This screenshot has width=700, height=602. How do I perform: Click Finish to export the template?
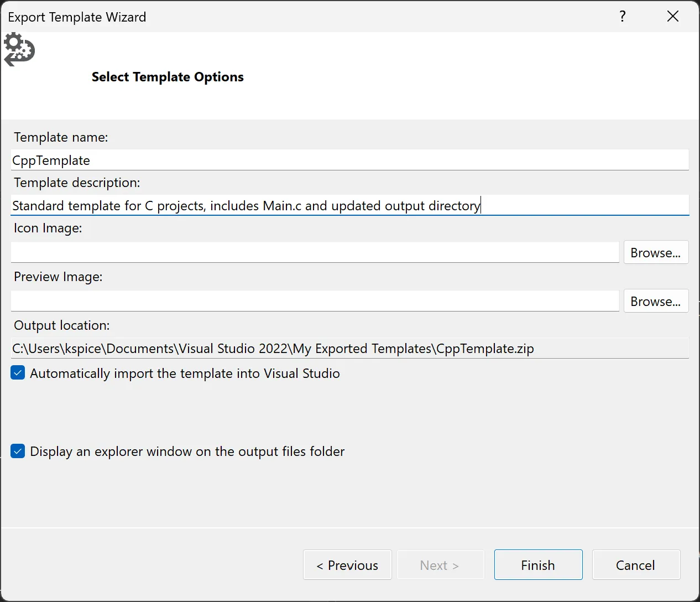tap(538, 565)
